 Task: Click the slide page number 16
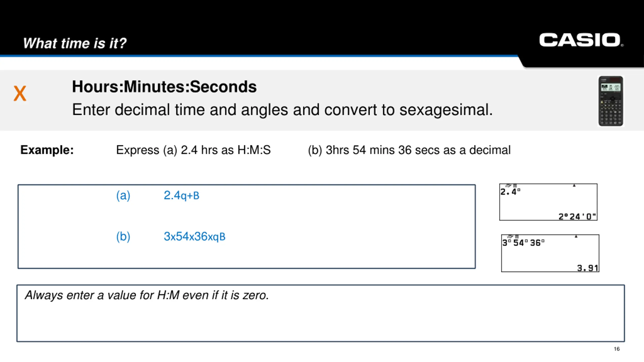pyautogui.click(x=617, y=349)
